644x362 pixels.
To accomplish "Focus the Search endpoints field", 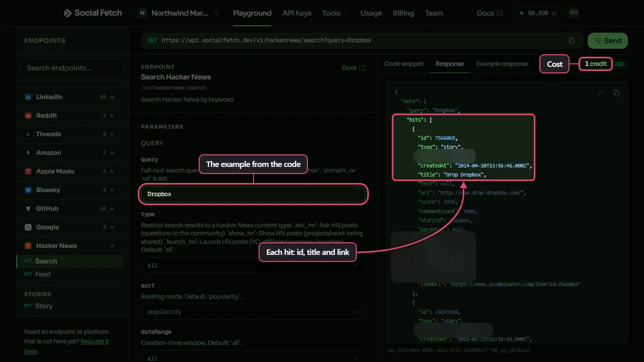I will click(x=72, y=68).
